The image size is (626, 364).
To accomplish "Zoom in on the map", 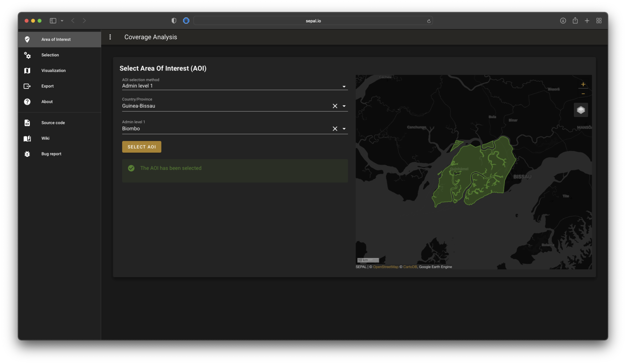I will tap(583, 84).
